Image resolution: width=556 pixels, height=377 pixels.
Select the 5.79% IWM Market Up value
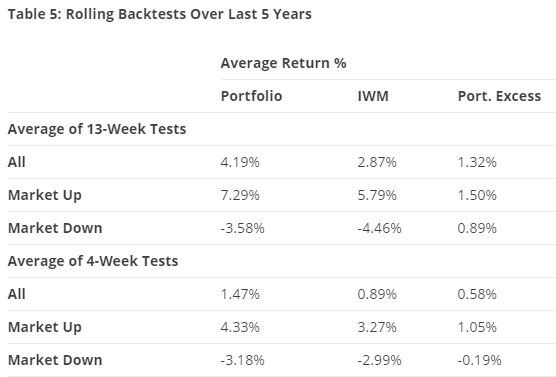click(x=377, y=195)
